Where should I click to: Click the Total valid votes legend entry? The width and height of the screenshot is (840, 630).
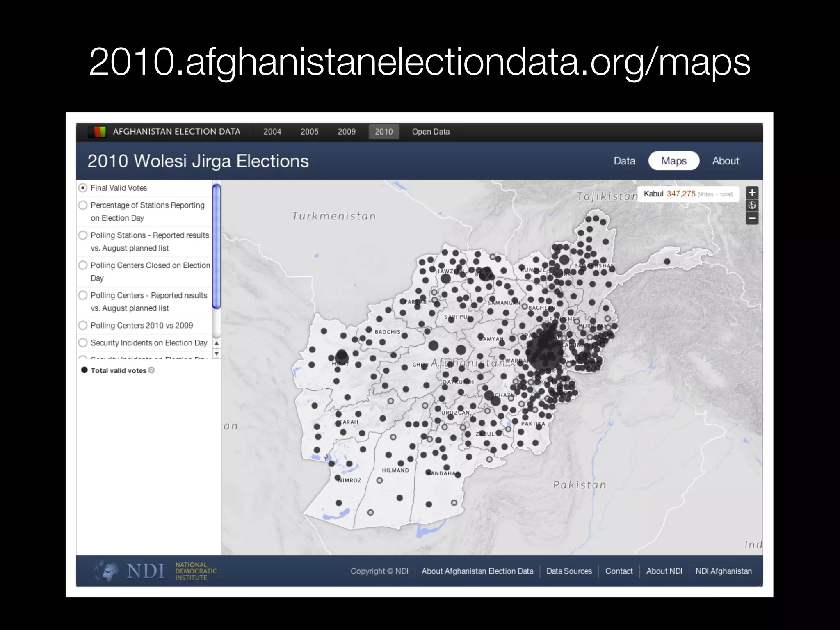[118, 370]
